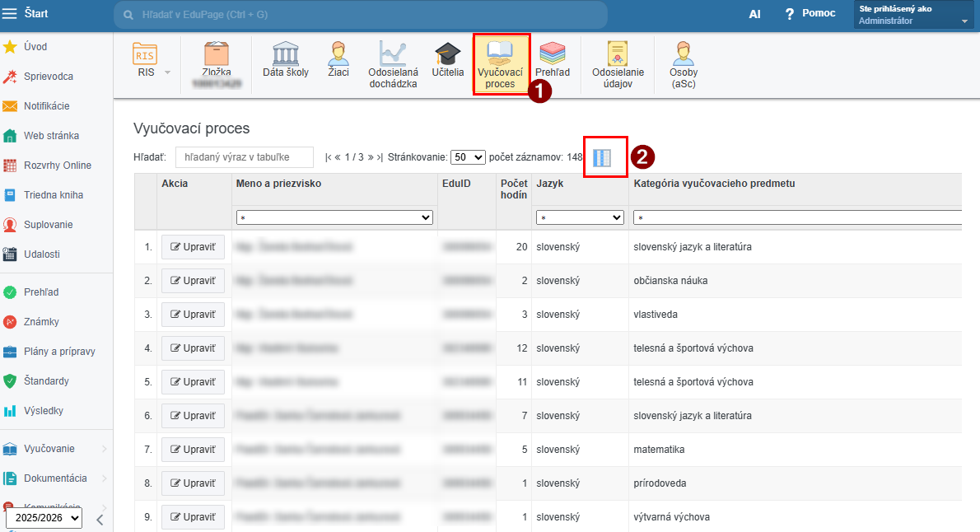The width and height of the screenshot is (980, 532).
Task: Open the Prehľad toolbar icon
Action: click(x=553, y=64)
